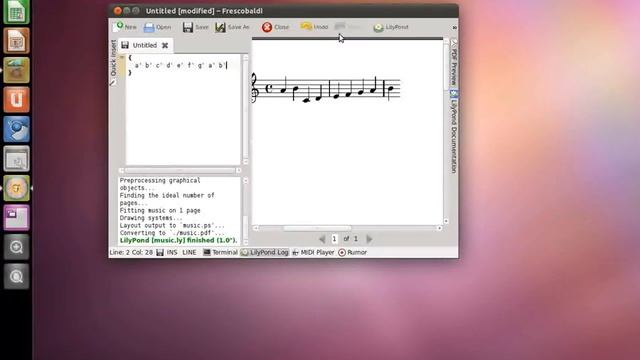
Task: Click the log line 'Converting to ./music.pdf'
Action: pyautogui.click(x=172, y=233)
